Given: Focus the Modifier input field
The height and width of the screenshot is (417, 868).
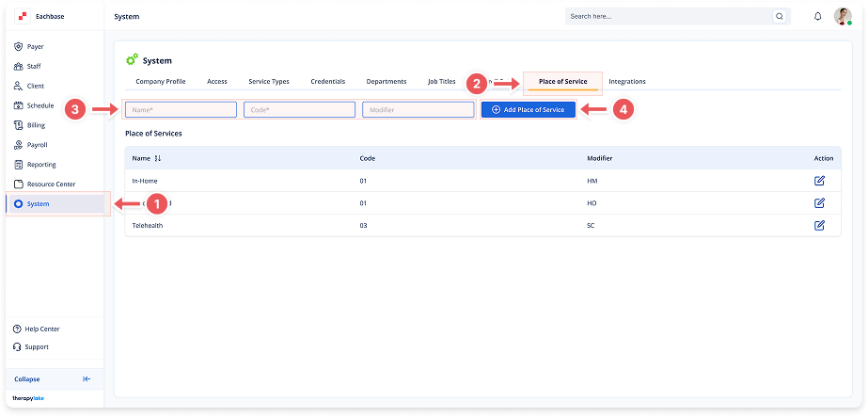Looking at the screenshot, I should tap(418, 110).
